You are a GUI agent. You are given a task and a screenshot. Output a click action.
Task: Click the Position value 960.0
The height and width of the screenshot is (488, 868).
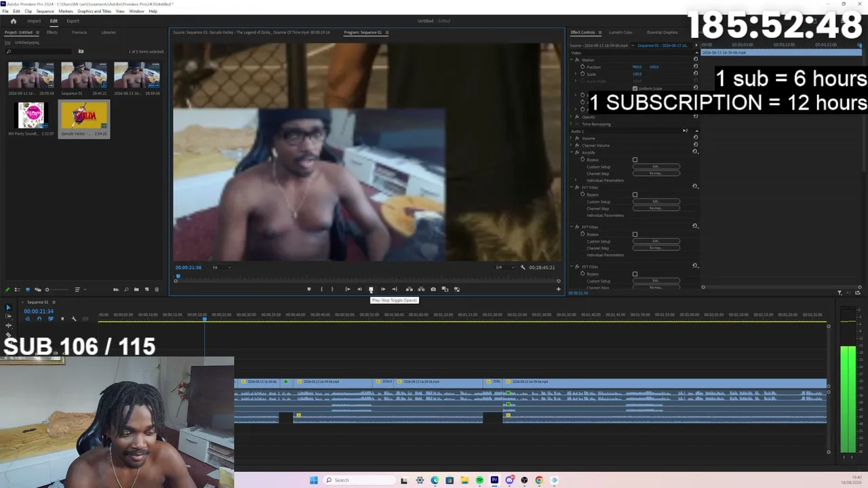pos(637,67)
